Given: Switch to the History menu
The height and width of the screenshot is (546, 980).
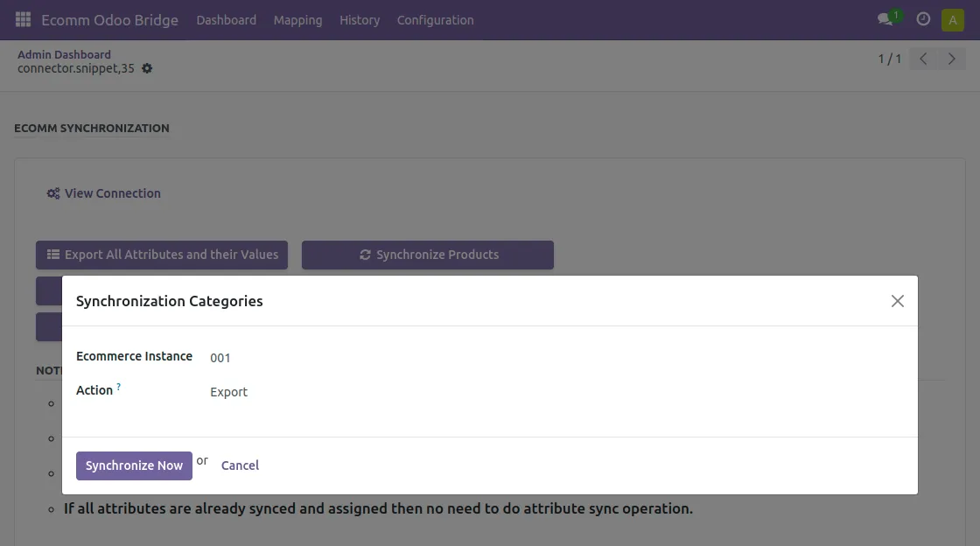Looking at the screenshot, I should tap(360, 19).
